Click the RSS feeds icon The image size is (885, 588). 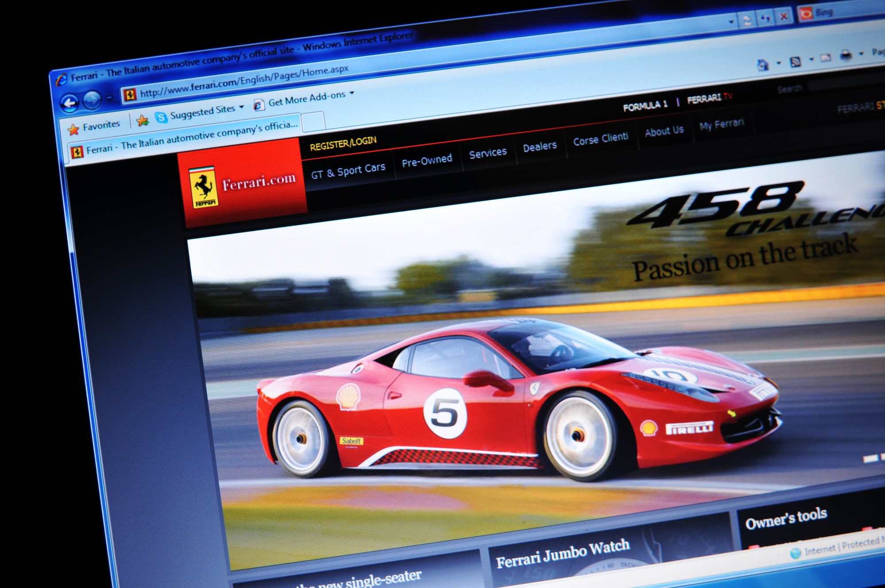pos(795,62)
